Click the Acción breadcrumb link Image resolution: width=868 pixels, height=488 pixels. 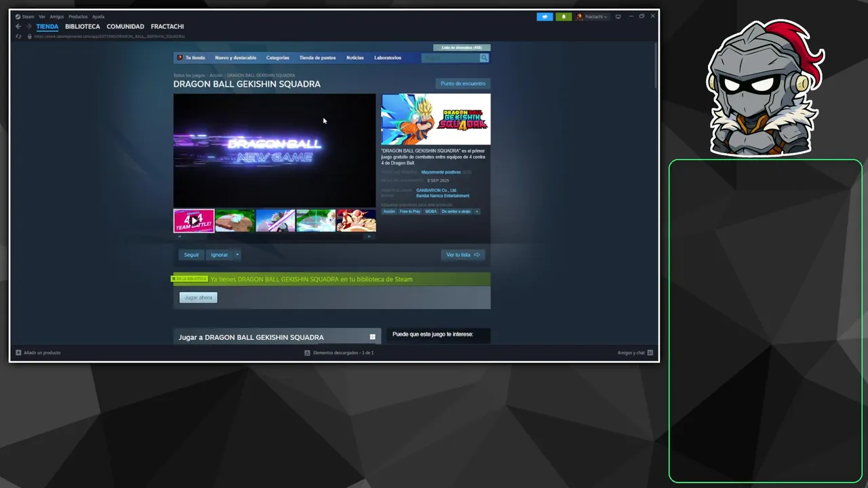click(x=216, y=75)
